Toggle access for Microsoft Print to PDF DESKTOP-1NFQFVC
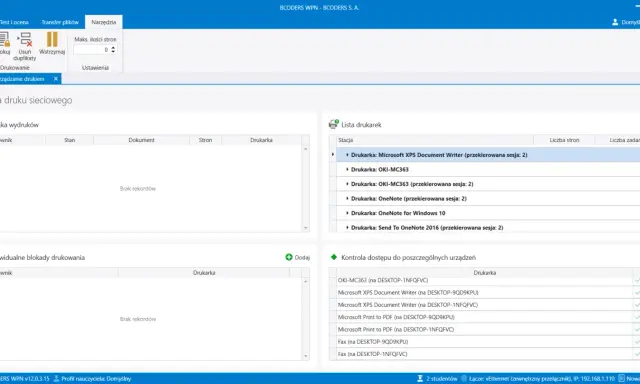The width and height of the screenshot is (640, 384). tap(636, 329)
